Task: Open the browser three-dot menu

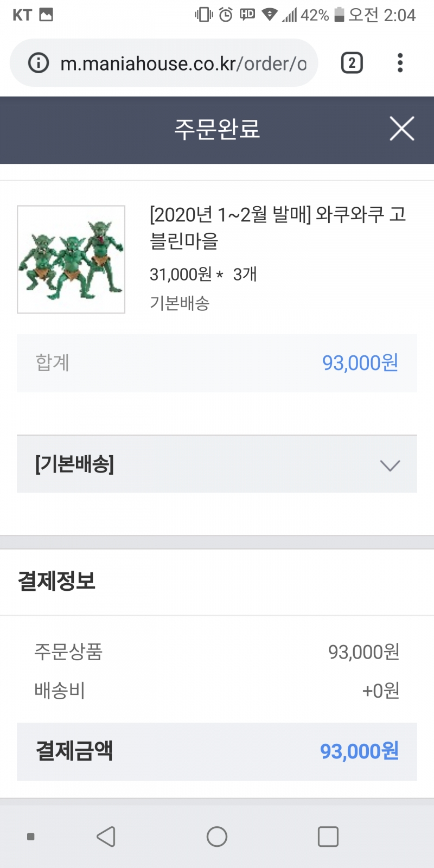Action: tap(400, 63)
